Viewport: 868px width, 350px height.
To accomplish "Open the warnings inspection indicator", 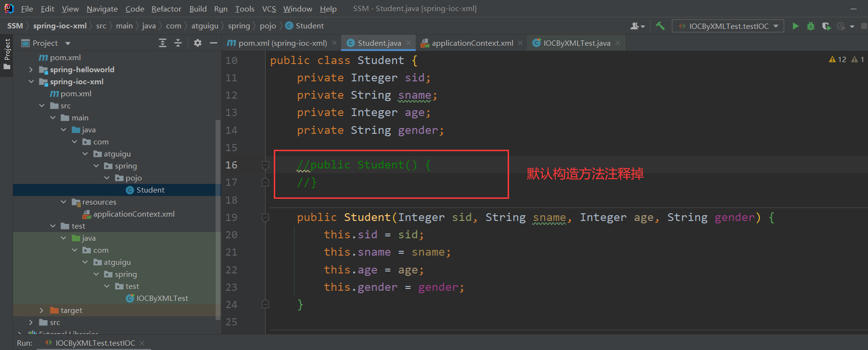I will tap(846, 60).
